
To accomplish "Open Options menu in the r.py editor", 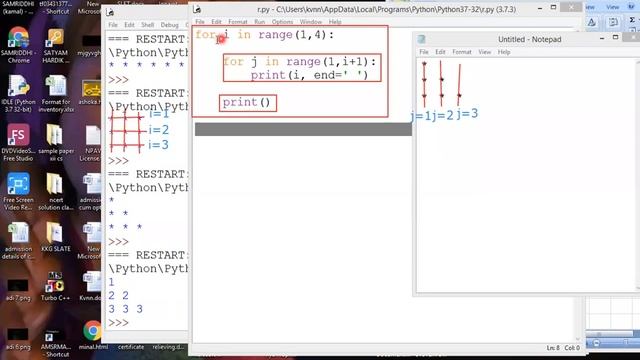I will (282, 22).
